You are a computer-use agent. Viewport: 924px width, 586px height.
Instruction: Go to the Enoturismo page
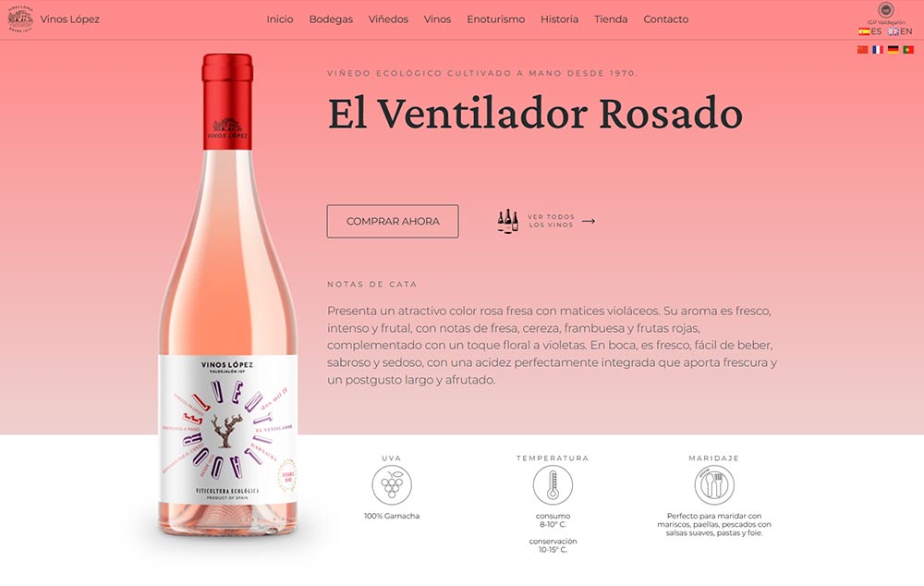pyautogui.click(x=495, y=18)
